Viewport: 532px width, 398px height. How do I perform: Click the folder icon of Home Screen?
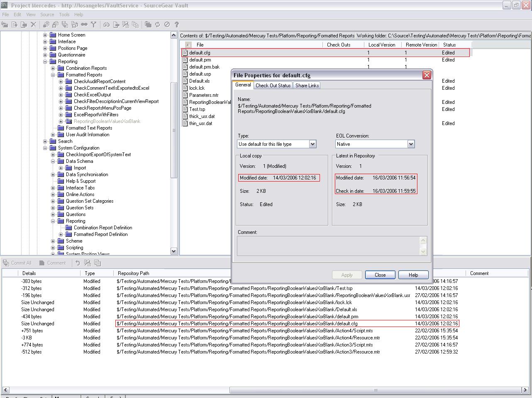(53, 35)
